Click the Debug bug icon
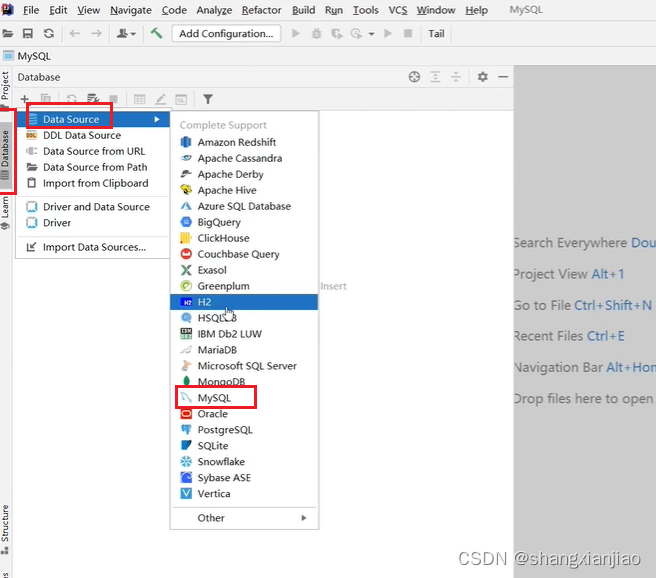The image size is (656, 578). (317, 33)
